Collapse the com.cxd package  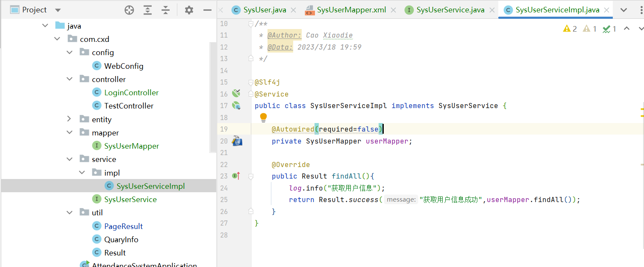click(57, 39)
